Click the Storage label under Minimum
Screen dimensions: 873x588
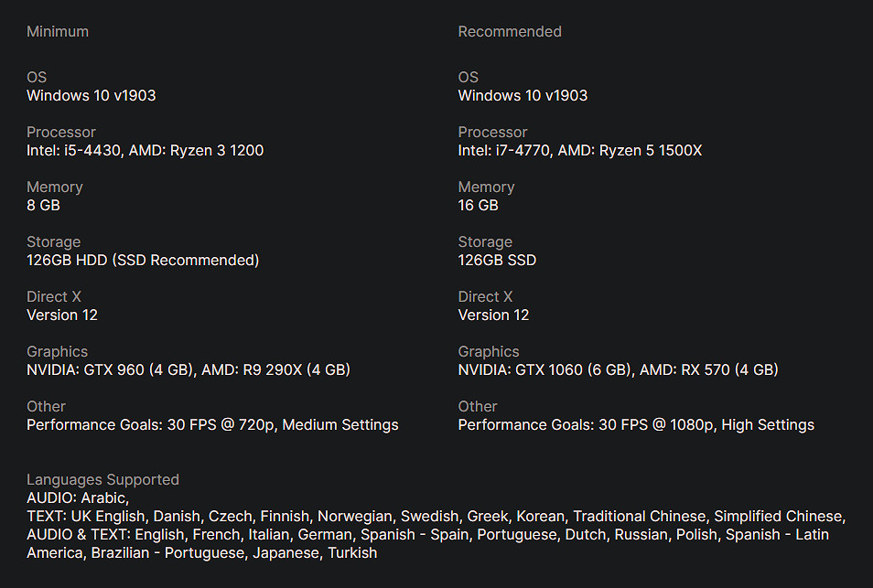click(53, 241)
